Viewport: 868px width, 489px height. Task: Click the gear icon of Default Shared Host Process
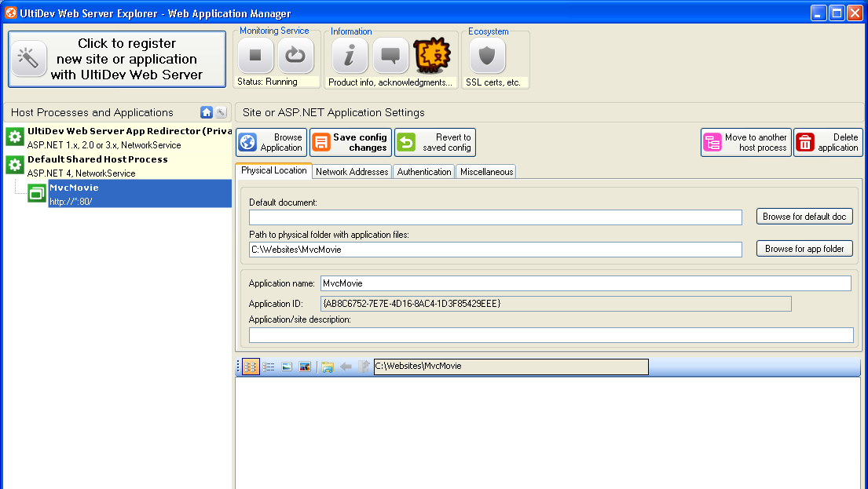pos(15,164)
